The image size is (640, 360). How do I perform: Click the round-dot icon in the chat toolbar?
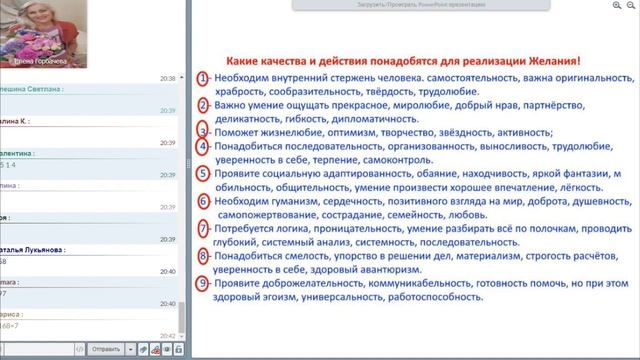[167, 349]
